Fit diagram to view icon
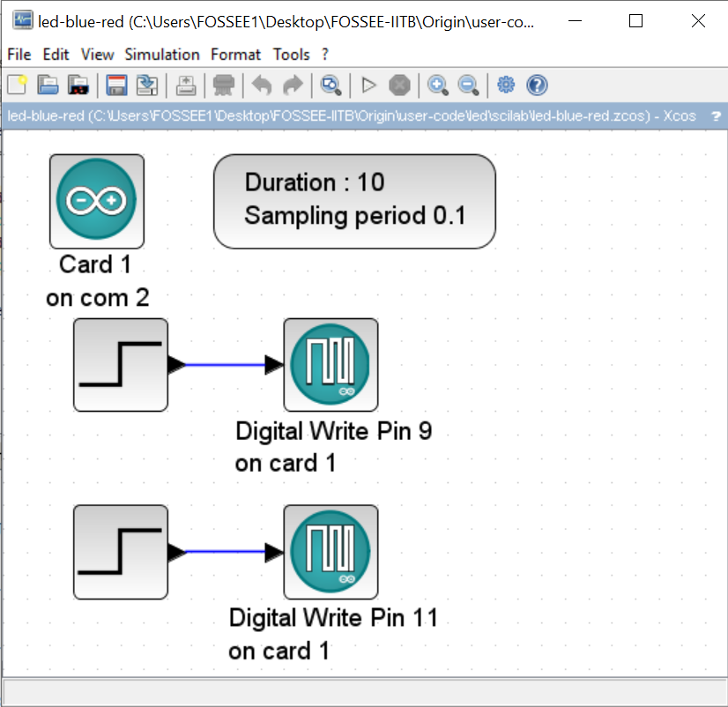 (331, 86)
